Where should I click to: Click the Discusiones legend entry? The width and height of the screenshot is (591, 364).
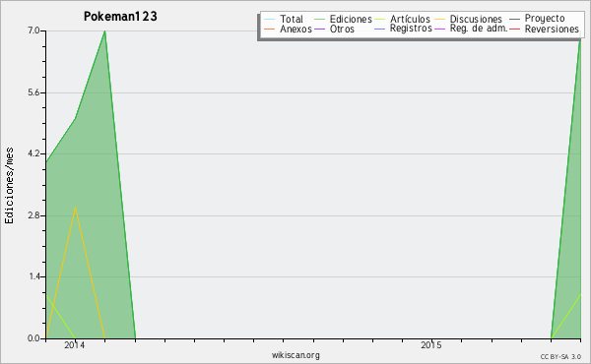(469, 19)
